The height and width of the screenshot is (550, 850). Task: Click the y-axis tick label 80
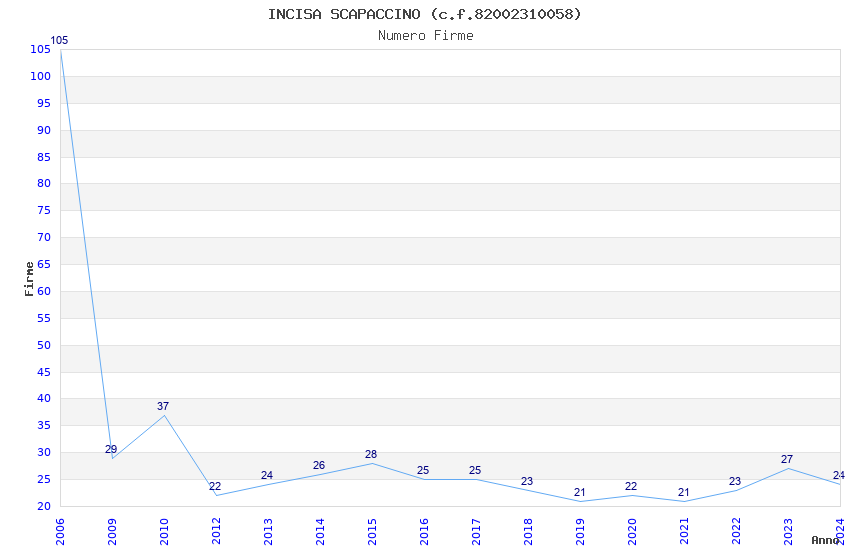44,183
